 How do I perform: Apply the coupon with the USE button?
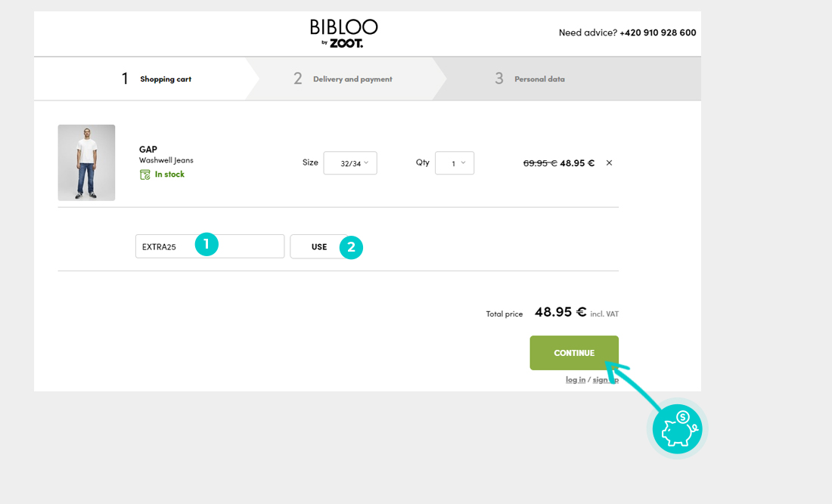[x=319, y=247]
